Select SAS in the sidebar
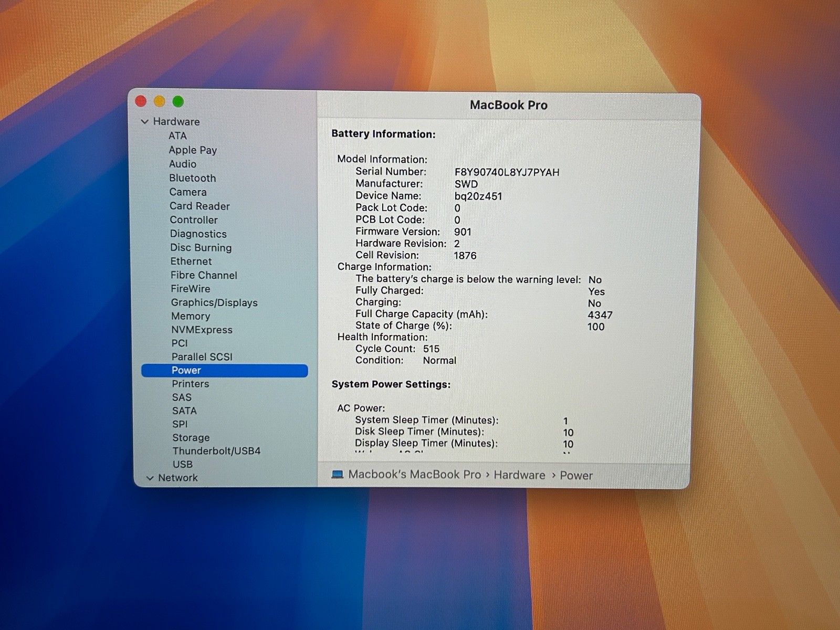 [182, 397]
